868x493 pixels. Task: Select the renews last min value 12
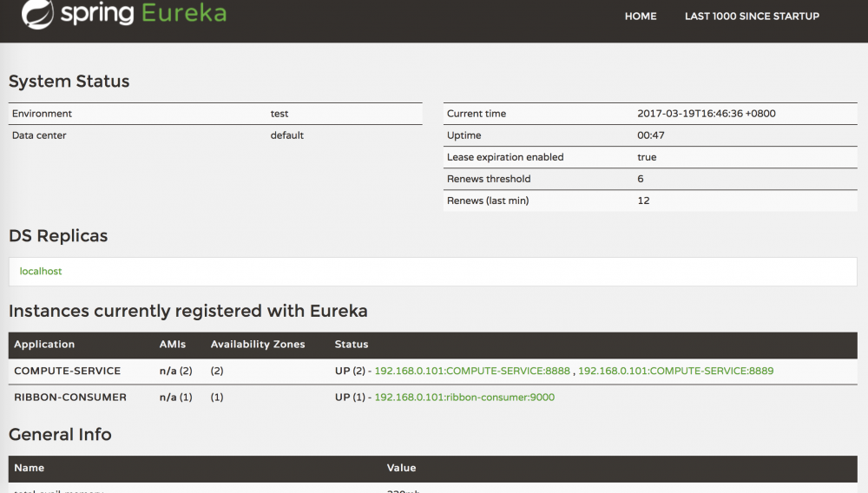coord(643,200)
